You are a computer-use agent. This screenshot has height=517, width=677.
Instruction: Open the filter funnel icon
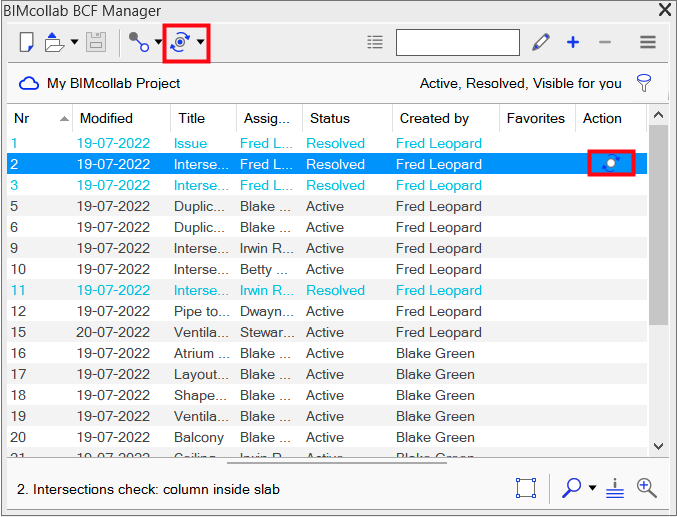point(643,83)
